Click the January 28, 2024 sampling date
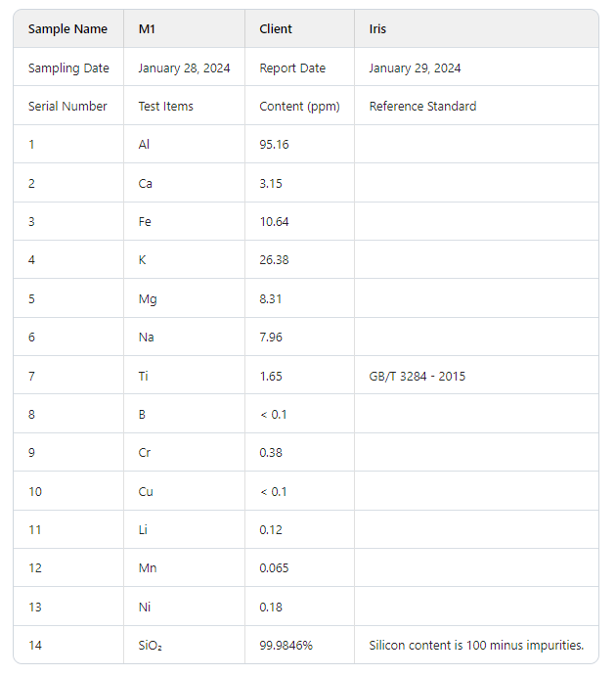Viewport: 616px width, 676px height. (184, 68)
